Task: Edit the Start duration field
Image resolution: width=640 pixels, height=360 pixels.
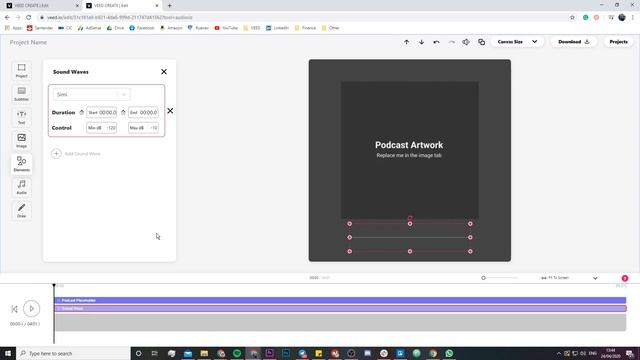Action: (x=102, y=112)
